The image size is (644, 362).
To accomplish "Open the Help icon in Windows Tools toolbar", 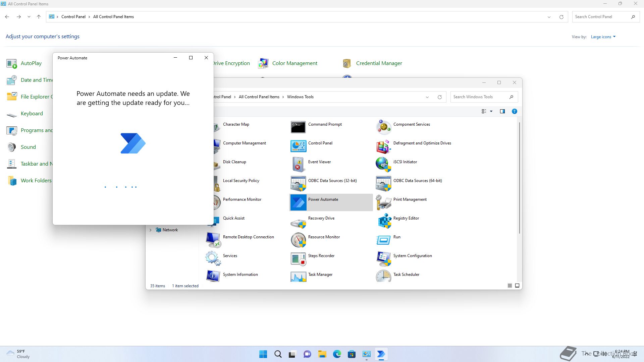I will [514, 111].
